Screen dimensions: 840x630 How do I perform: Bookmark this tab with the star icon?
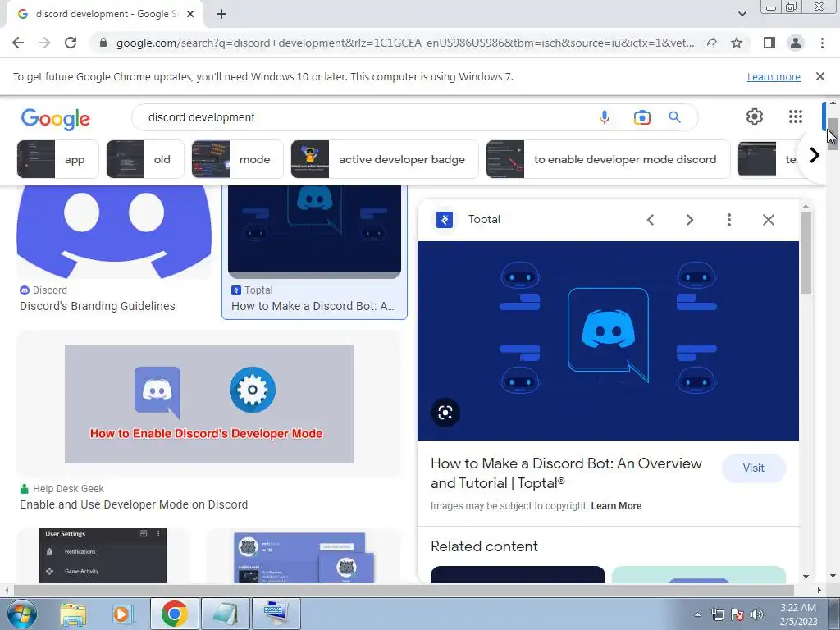737,43
